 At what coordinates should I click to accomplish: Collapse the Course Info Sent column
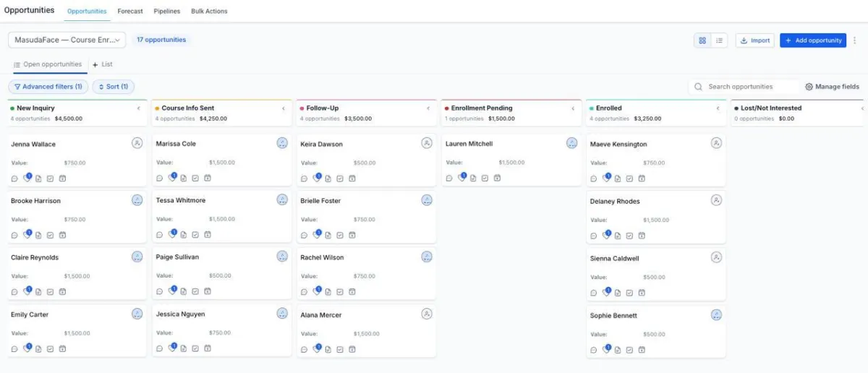point(284,108)
